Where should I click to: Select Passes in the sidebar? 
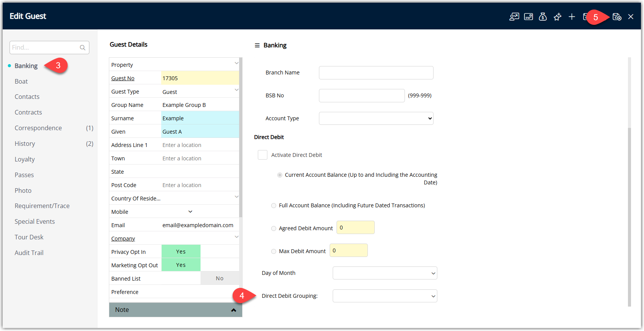24,175
